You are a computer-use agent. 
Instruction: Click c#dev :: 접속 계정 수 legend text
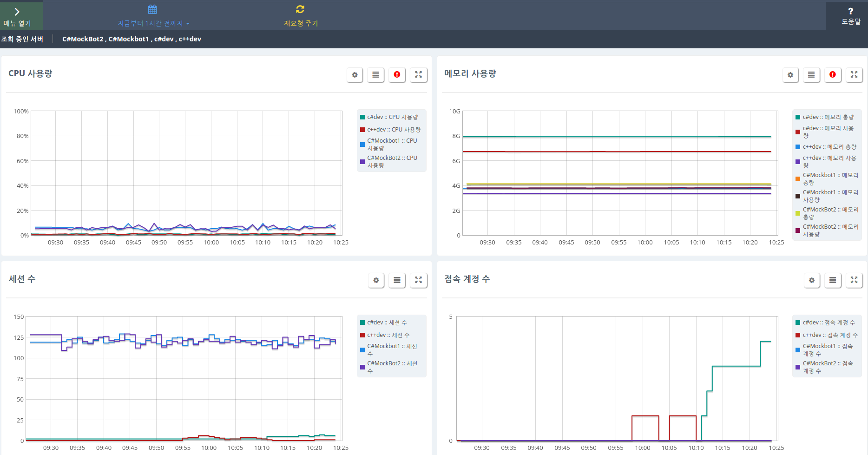pos(829,323)
